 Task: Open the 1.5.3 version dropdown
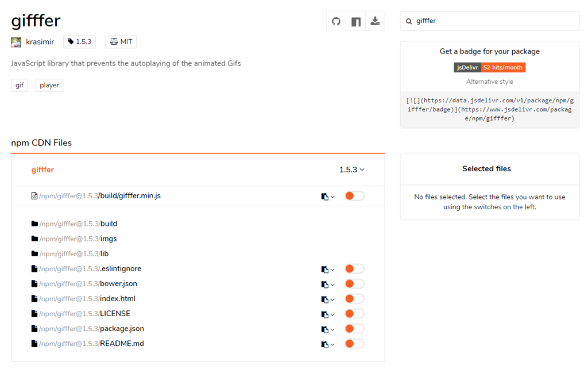point(352,170)
